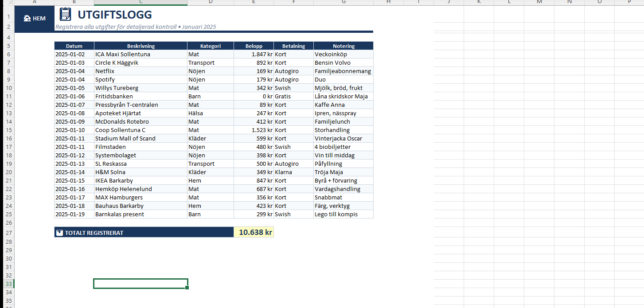This screenshot has width=644, height=308.
Task: Click cell MAX Hamburgers
Action: pos(141,197)
